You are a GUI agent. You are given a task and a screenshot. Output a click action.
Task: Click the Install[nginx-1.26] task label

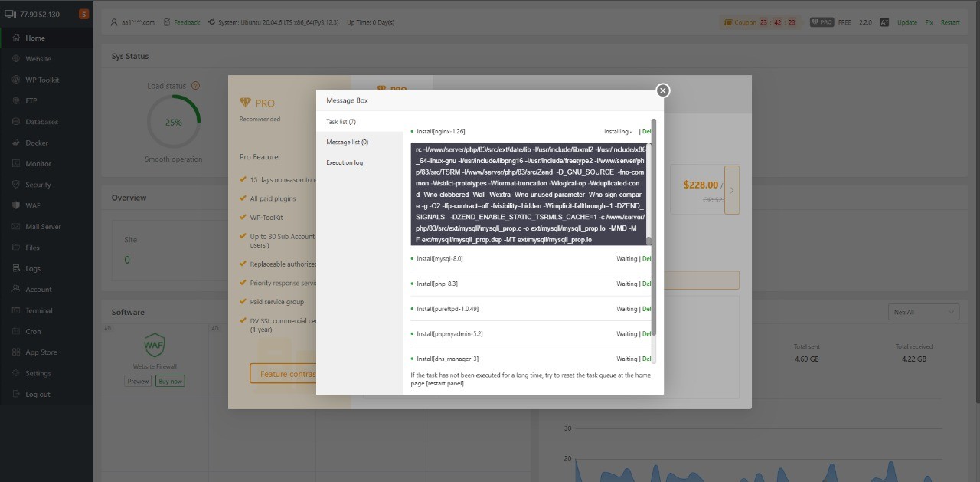440,131
